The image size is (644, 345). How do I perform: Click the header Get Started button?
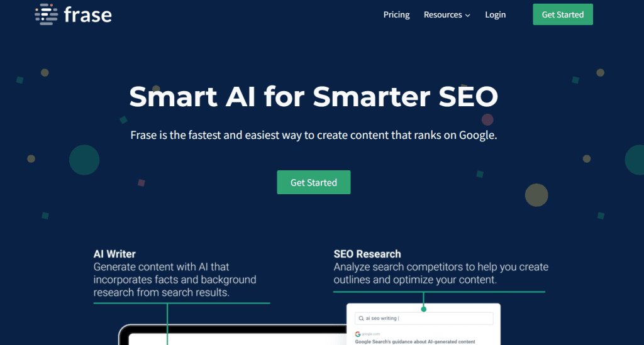[x=563, y=14]
